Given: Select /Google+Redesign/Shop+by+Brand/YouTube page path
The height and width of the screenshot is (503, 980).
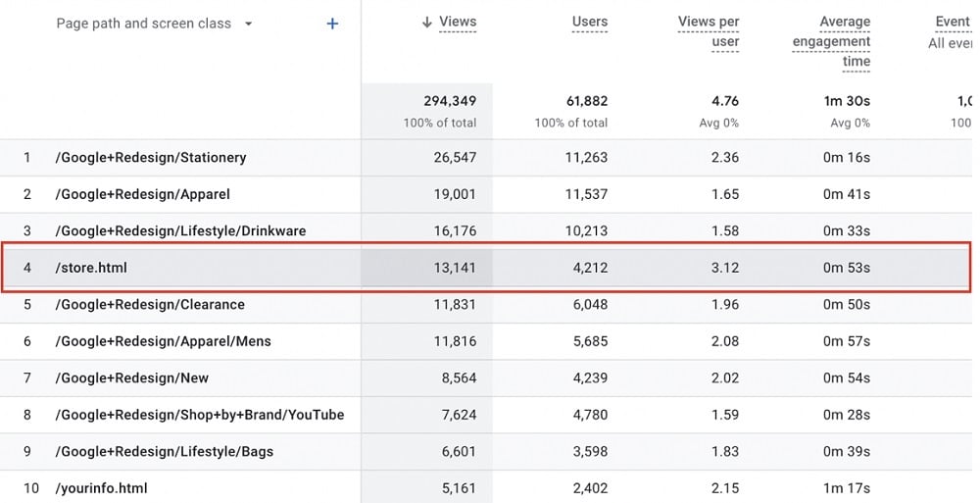Looking at the screenshot, I should [200, 415].
